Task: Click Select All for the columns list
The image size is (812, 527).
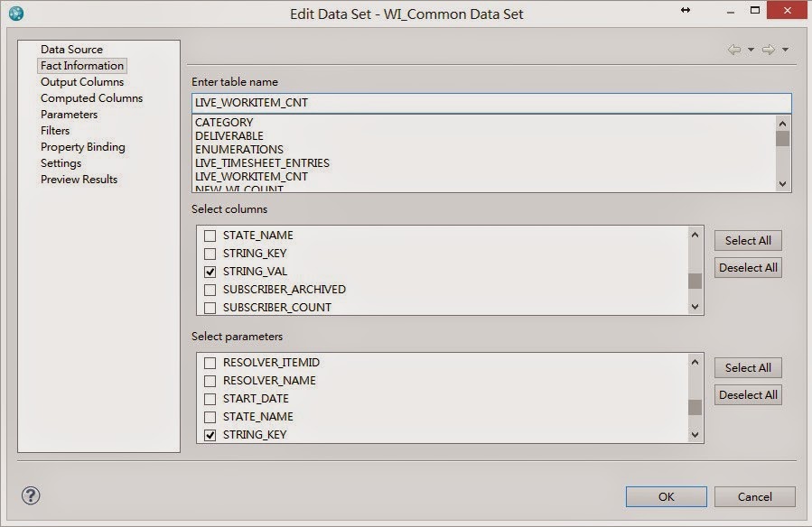Action: (747, 240)
